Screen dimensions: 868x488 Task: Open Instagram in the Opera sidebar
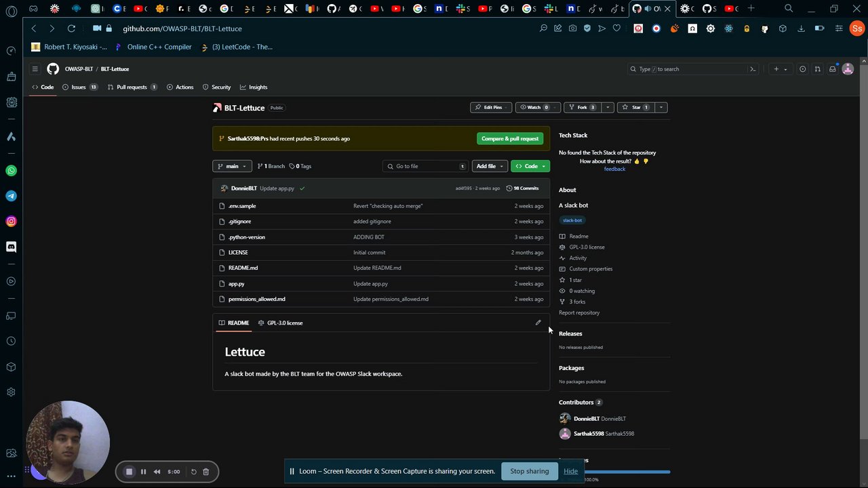click(11, 222)
